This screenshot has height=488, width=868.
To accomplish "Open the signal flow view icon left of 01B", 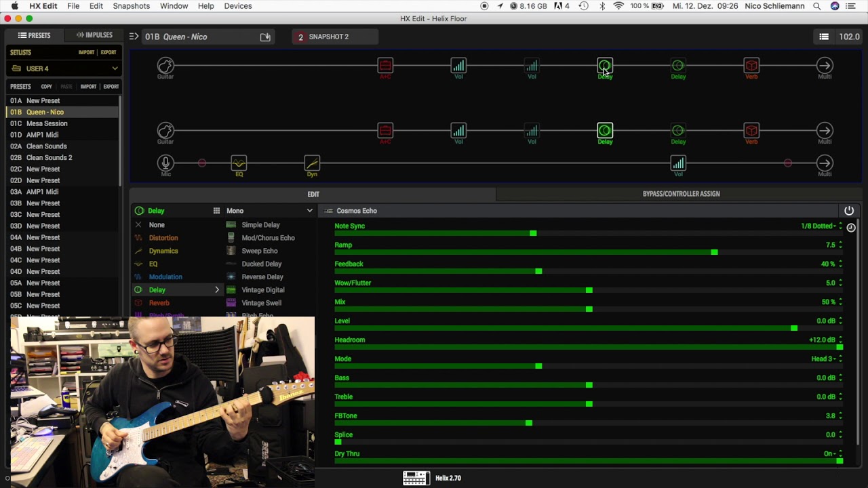I will coord(134,37).
